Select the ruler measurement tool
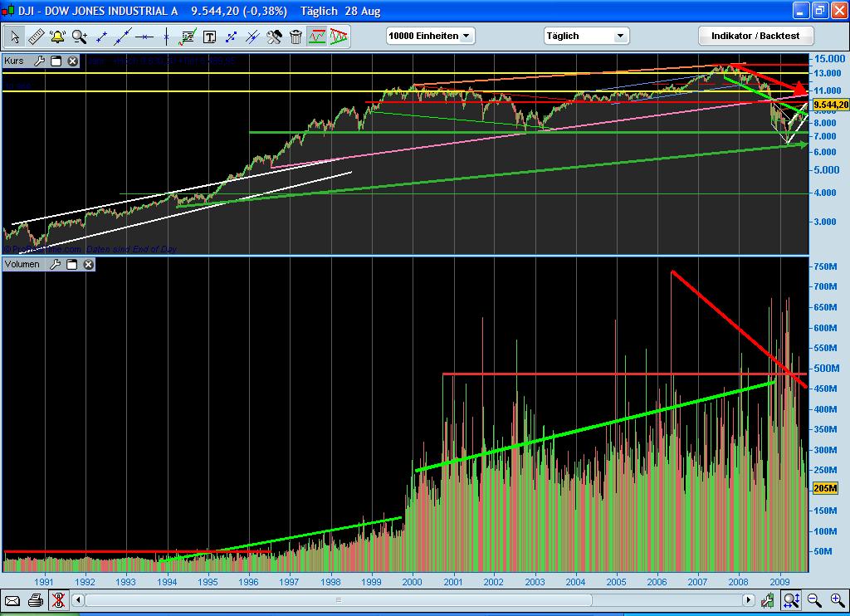 [36, 37]
